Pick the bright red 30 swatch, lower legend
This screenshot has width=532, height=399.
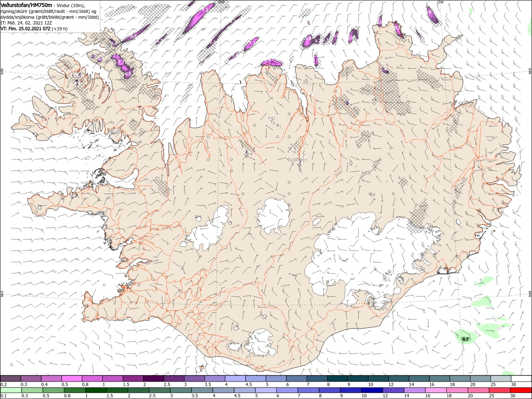pos(521,390)
